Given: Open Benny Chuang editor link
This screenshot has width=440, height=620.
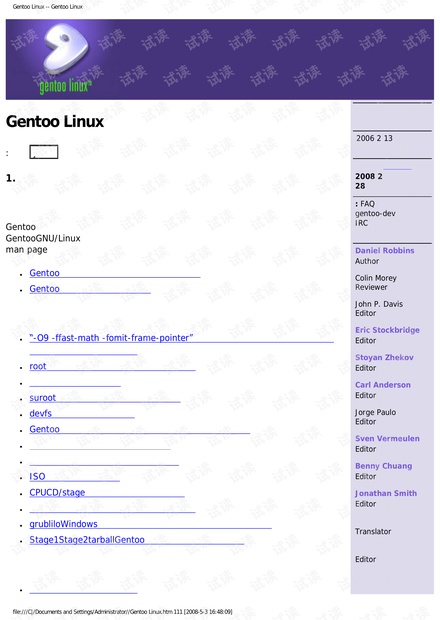Looking at the screenshot, I should point(383,466).
